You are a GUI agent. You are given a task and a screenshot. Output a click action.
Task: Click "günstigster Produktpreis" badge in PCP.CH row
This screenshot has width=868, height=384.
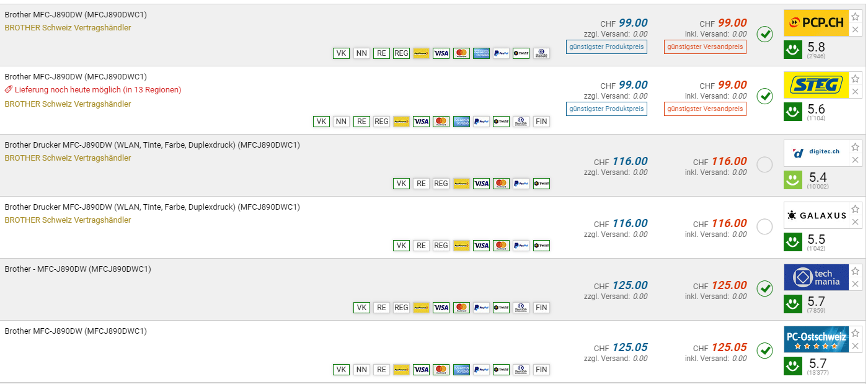click(x=606, y=47)
